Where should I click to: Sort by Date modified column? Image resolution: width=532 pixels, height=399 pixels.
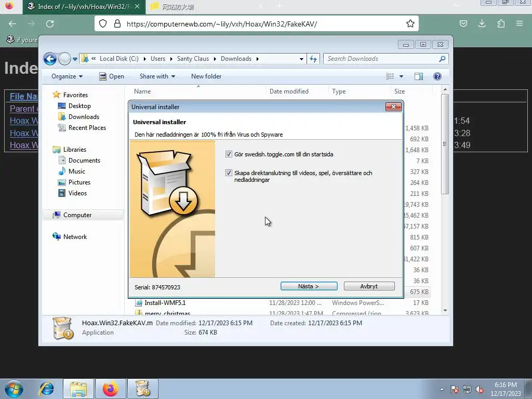point(297,91)
